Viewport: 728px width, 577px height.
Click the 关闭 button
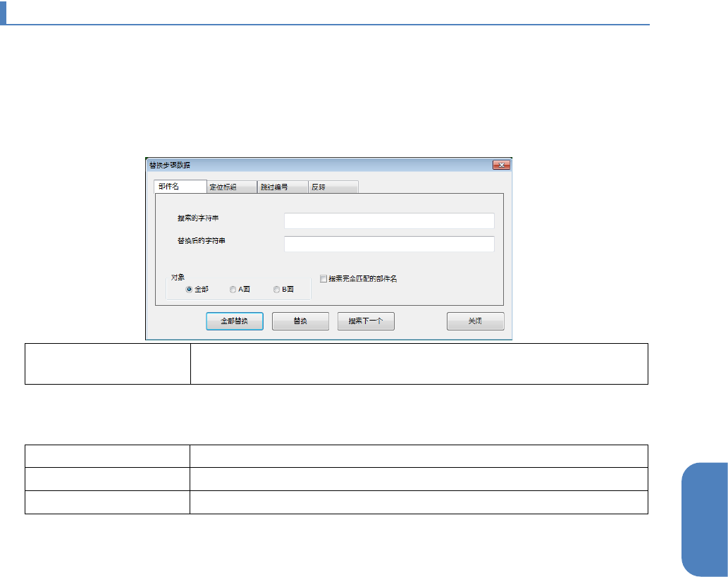476,321
